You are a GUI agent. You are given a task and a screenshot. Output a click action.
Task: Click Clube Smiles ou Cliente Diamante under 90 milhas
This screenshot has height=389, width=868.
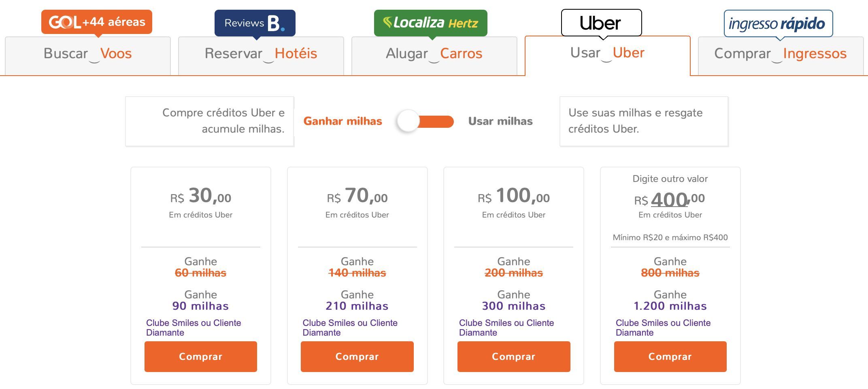point(194,328)
